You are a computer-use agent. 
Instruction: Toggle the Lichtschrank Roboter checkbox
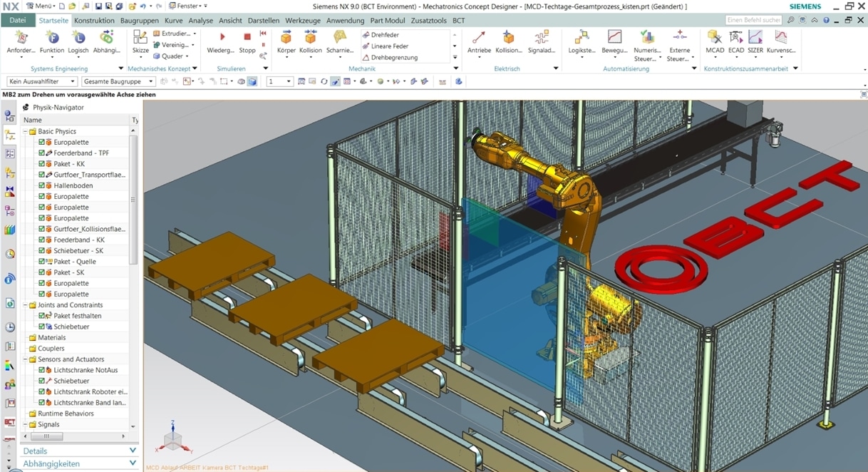(x=42, y=391)
